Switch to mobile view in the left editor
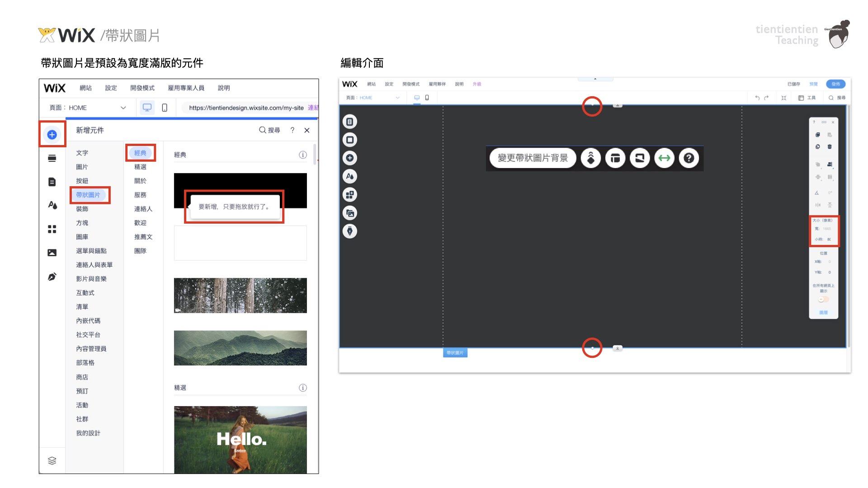The height and width of the screenshot is (488, 868). pyautogui.click(x=165, y=108)
